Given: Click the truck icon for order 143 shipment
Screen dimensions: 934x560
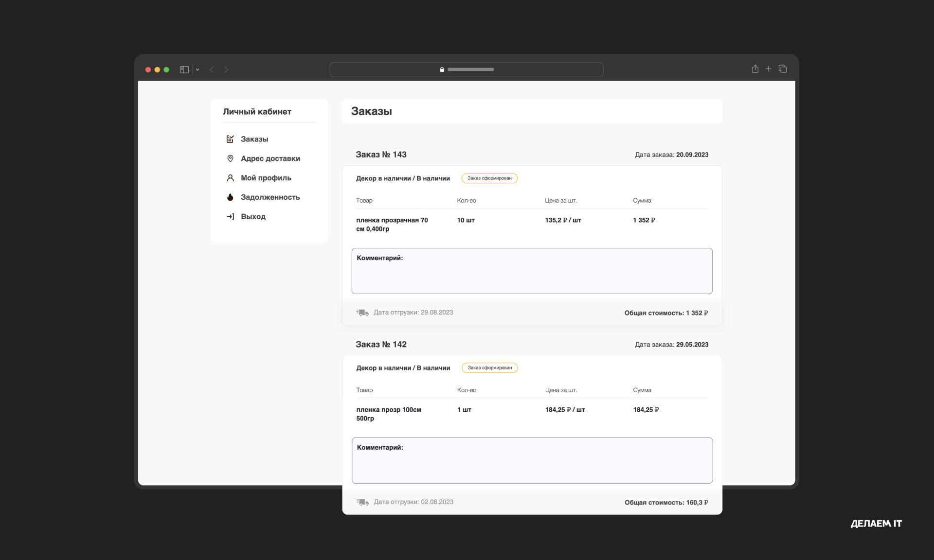Looking at the screenshot, I should coord(362,313).
